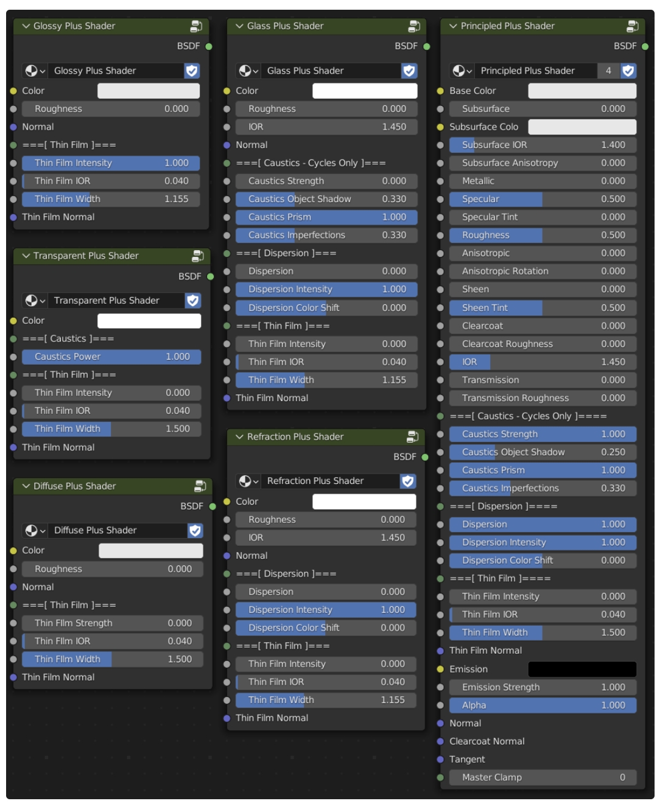657x812 pixels.
Task: Click BSDF output socket of Diffuse Plus Shader
Action: pos(213,506)
